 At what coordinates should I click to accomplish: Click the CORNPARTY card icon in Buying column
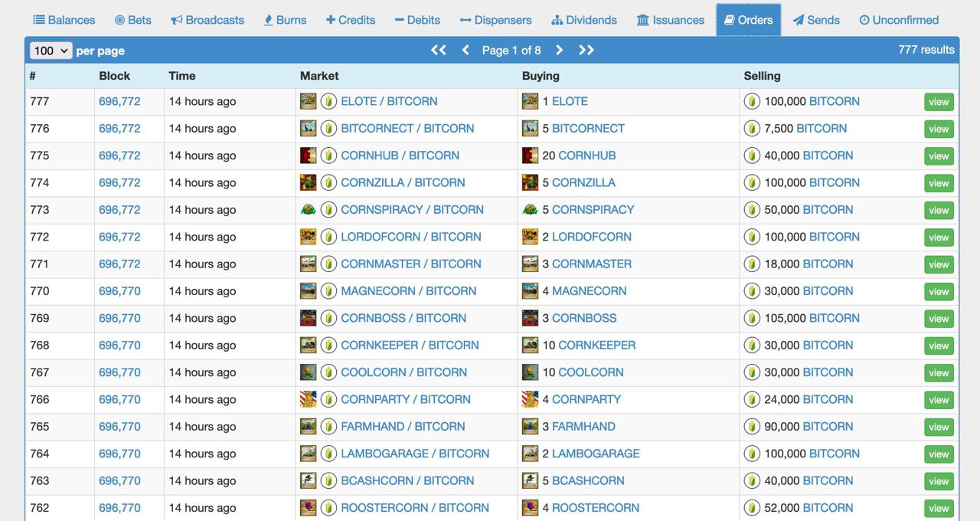(x=530, y=399)
